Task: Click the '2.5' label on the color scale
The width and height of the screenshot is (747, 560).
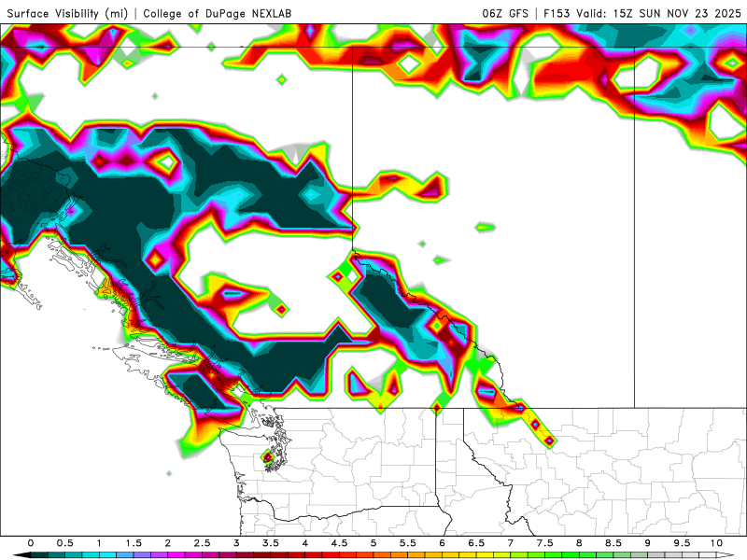Action: pos(202,543)
